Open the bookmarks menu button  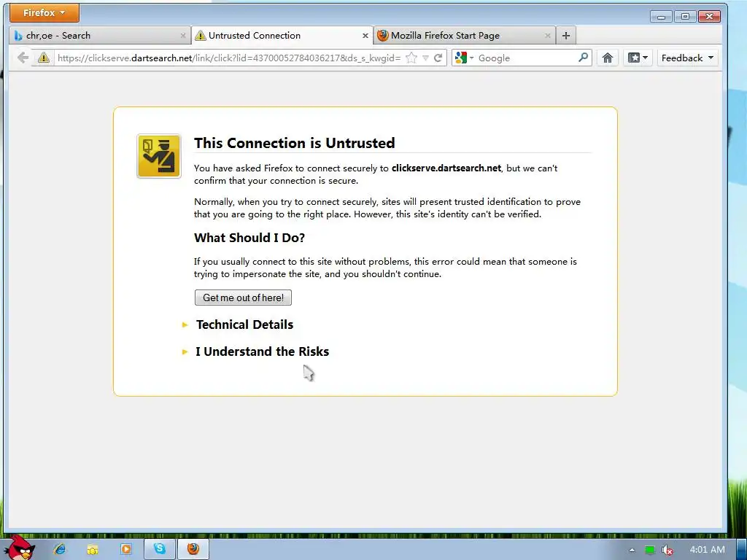click(638, 58)
